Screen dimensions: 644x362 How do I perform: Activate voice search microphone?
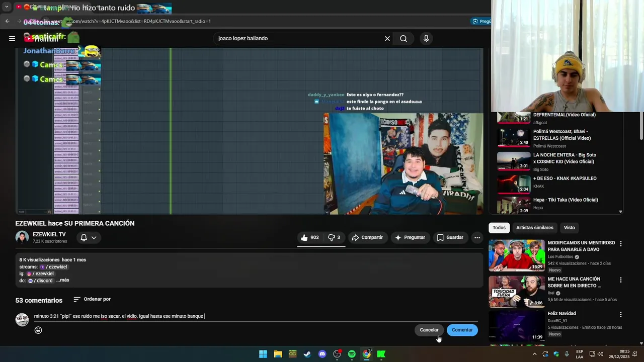pos(426,39)
